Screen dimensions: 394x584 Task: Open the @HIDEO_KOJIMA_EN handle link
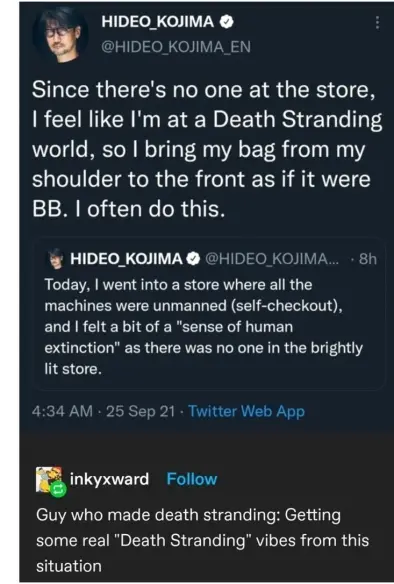pyautogui.click(x=176, y=47)
